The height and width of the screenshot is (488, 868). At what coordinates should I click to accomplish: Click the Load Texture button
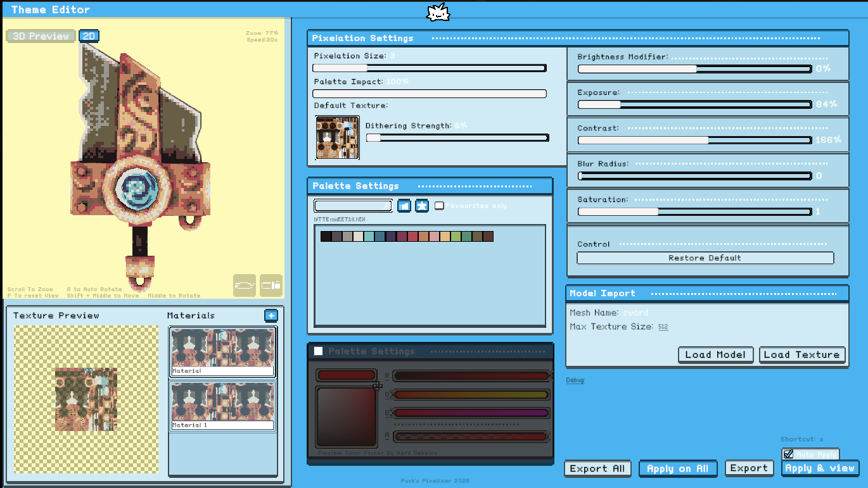click(x=802, y=354)
